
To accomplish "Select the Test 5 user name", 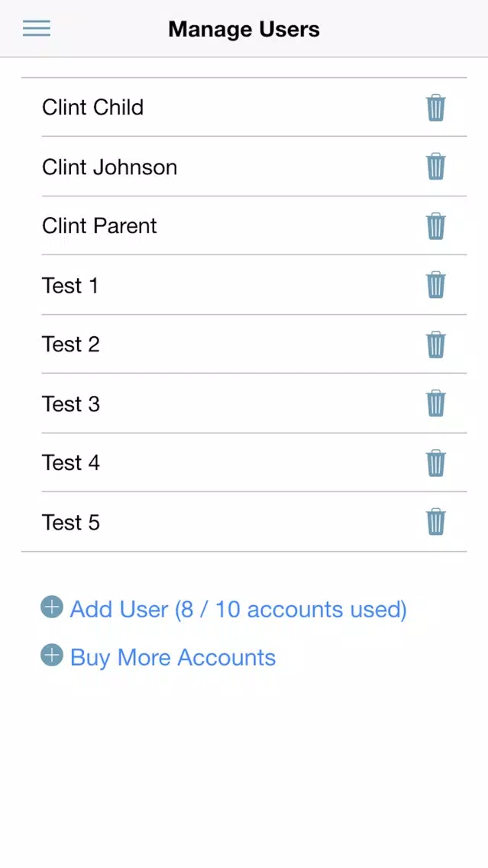I will tap(71, 522).
